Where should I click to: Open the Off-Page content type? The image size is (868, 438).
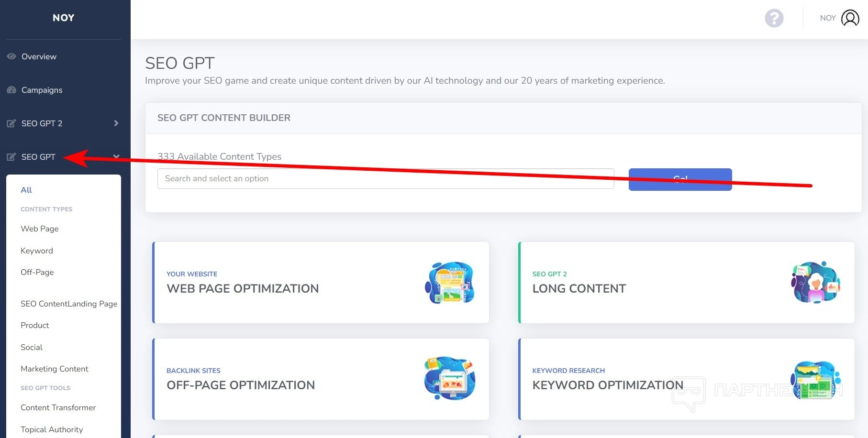pyautogui.click(x=37, y=272)
